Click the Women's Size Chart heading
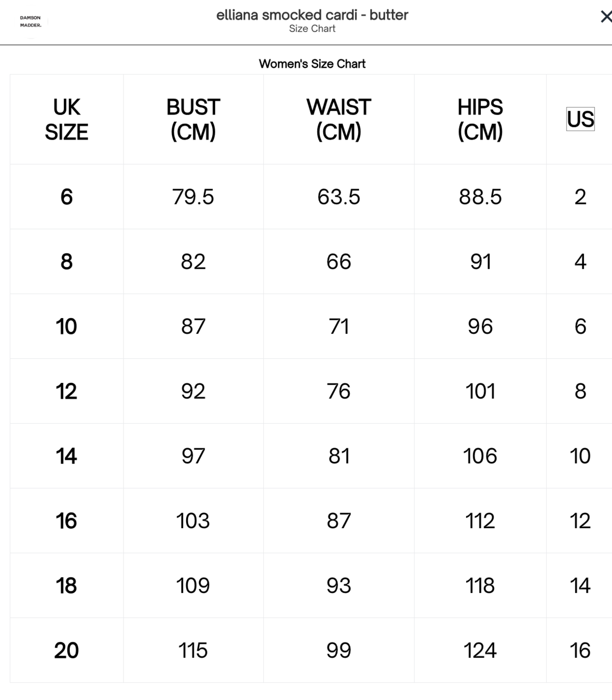612x700 pixels. 312,64
